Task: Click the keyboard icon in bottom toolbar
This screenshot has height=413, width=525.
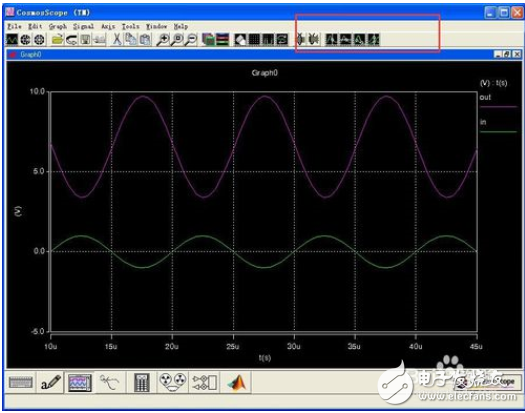Action: [x=21, y=383]
